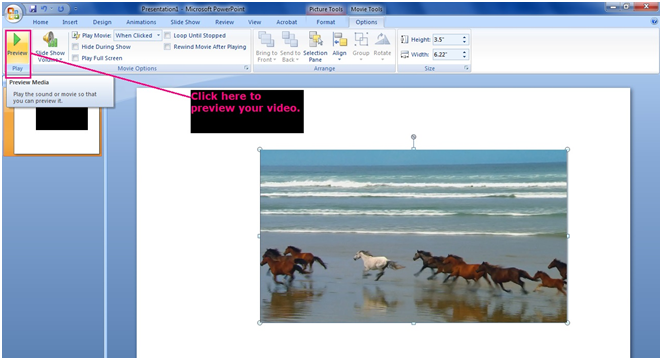
Task: Toggle Hide During Show checkbox
Action: 76,47
